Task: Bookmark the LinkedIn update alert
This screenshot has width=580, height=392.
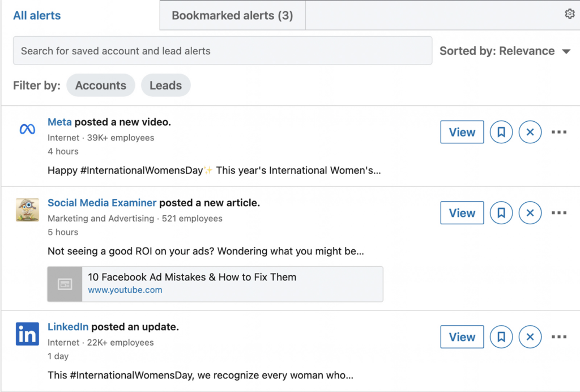Action: (501, 336)
